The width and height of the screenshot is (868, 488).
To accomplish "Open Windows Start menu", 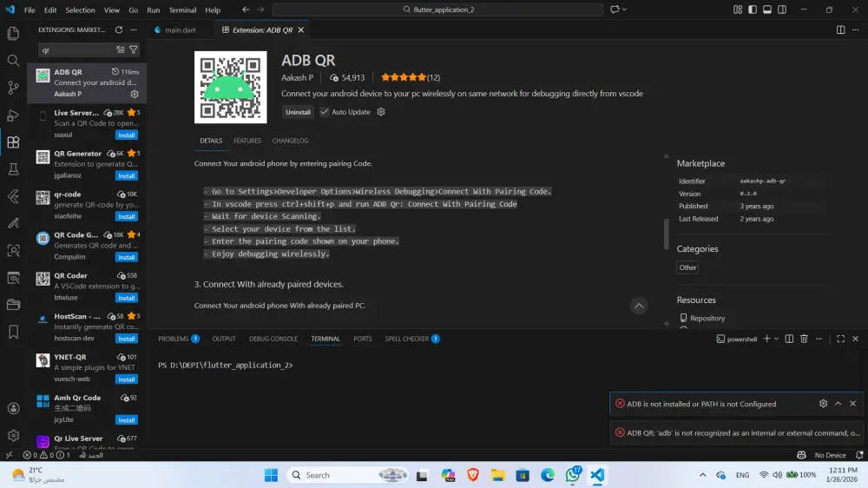I will (x=271, y=475).
